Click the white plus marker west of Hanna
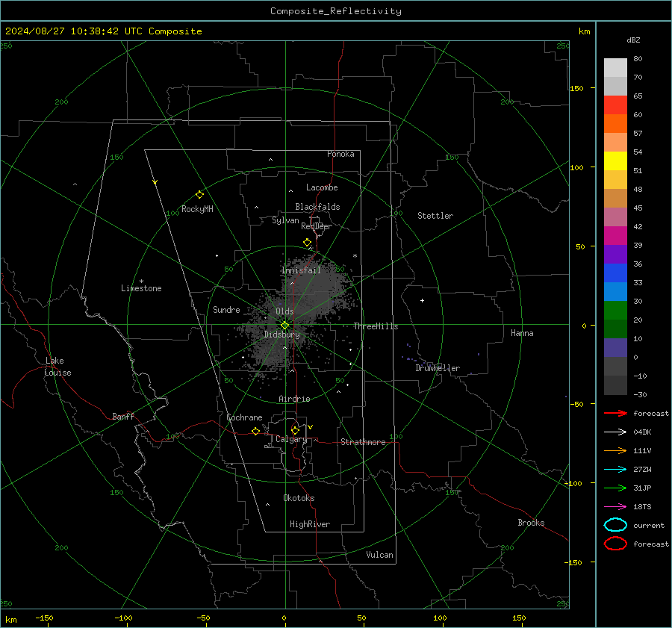672x628 pixels. pos(422,300)
